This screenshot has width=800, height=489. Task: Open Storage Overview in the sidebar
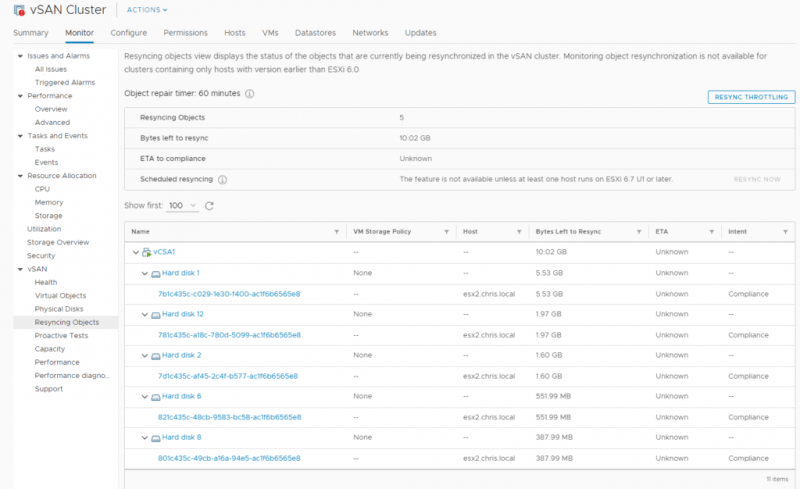[58, 242]
